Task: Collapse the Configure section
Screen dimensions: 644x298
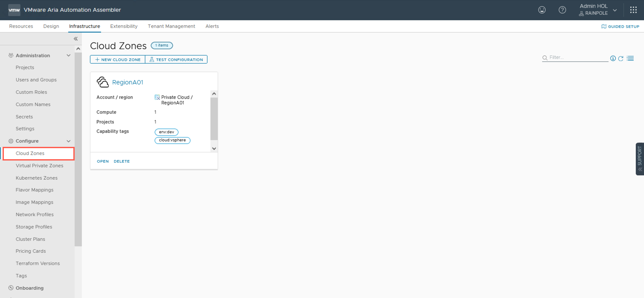Action: pos(68,141)
